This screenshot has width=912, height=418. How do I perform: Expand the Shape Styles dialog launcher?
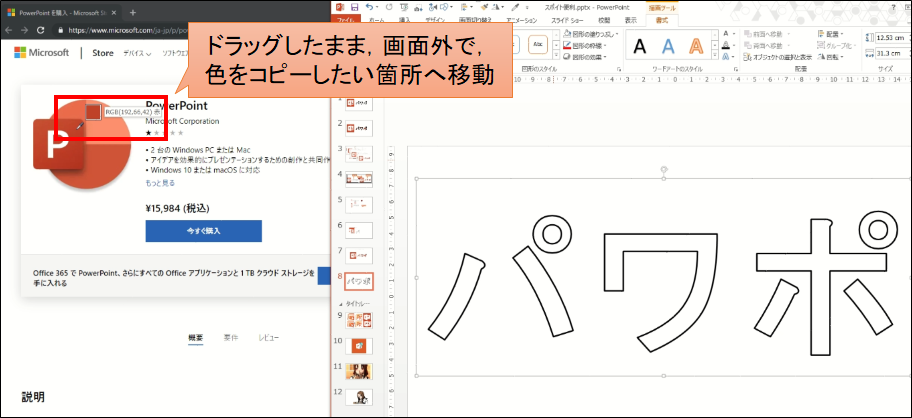point(618,69)
